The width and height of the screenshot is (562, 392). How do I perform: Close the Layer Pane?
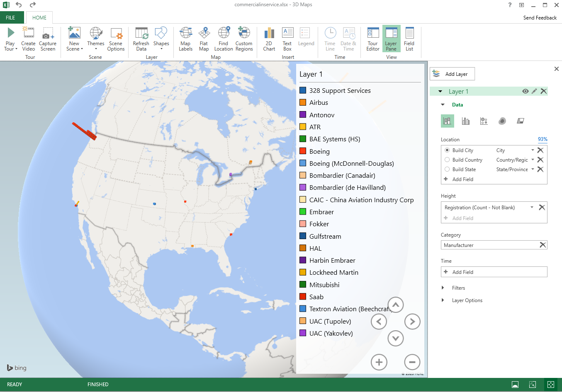tap(557, 69)
